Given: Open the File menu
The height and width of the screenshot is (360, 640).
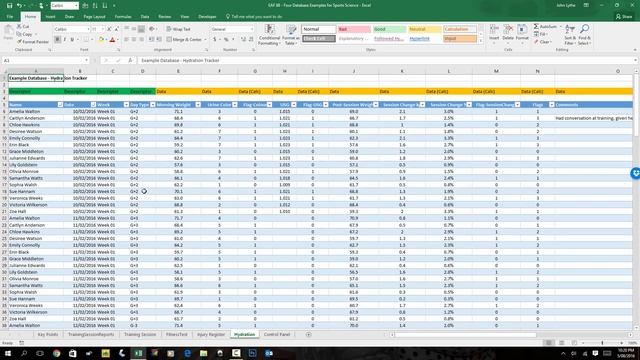Looking at the screenshot, I should point(10,17).
